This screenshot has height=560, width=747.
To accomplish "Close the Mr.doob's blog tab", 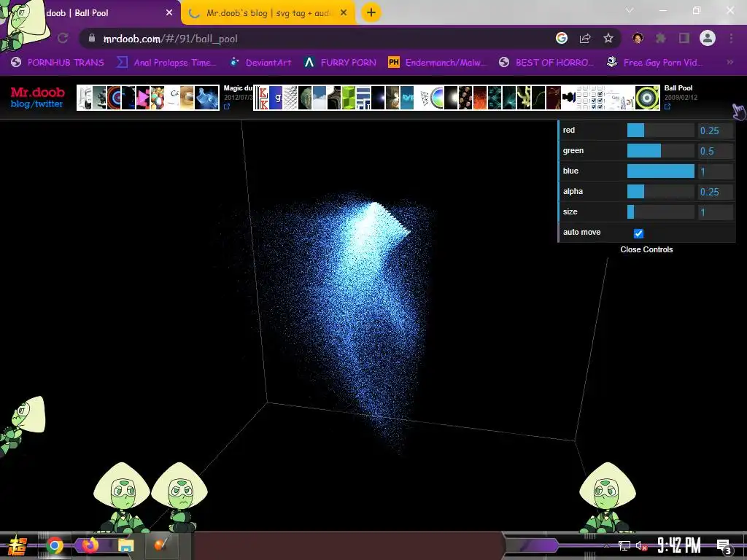I will 344,13.
